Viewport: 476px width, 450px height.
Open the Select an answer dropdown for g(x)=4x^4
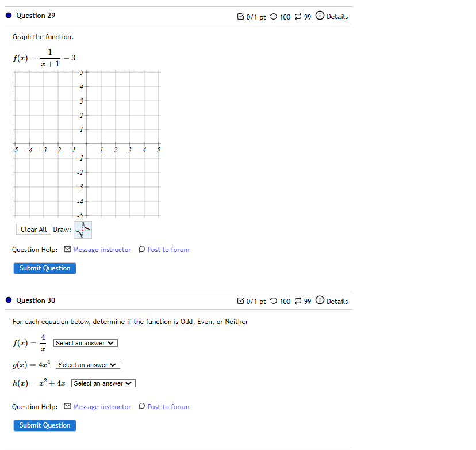87,364
